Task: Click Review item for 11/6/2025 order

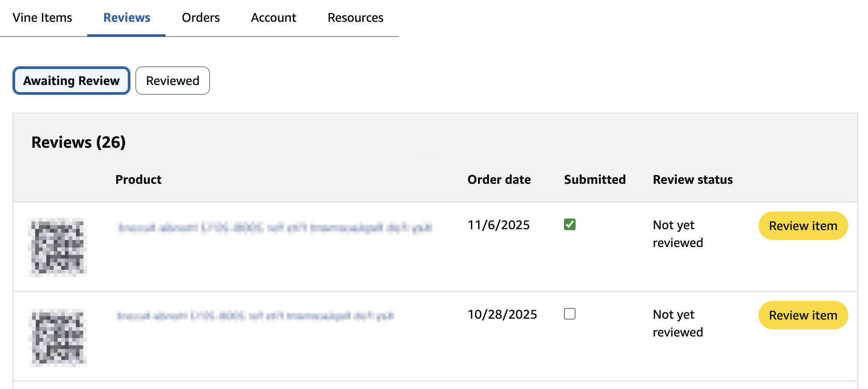Action: pos(803,226)
